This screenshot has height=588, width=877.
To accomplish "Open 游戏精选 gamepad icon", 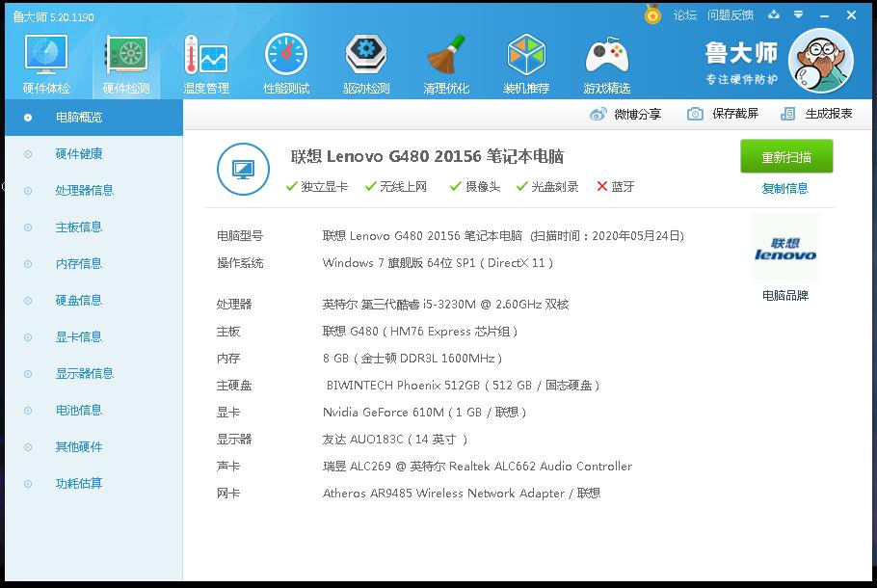I will click(x=606, y=56).
